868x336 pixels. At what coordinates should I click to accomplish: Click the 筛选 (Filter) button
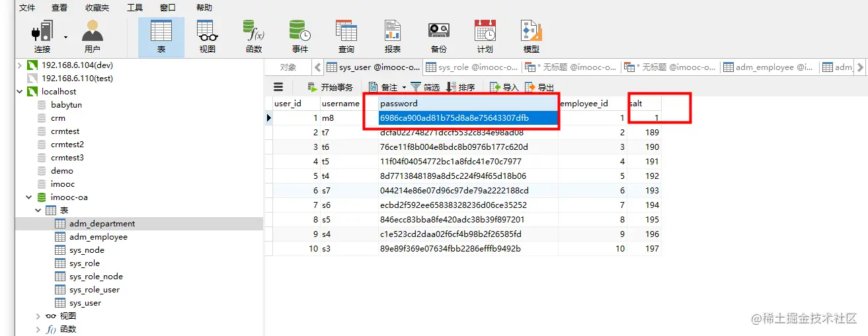[x=425, y=87]
